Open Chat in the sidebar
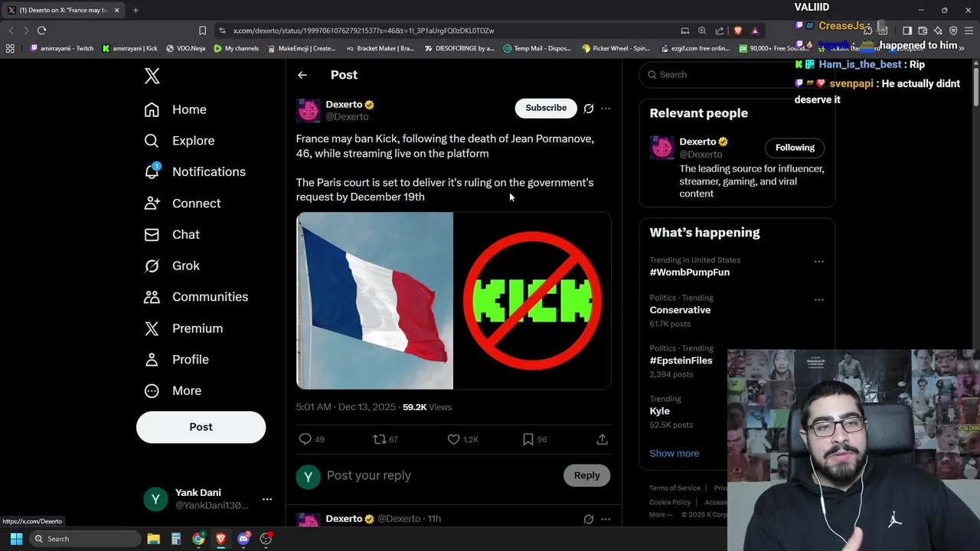Image resolution: width=980 pixels, height=551 pixels. tap(171, 235)
